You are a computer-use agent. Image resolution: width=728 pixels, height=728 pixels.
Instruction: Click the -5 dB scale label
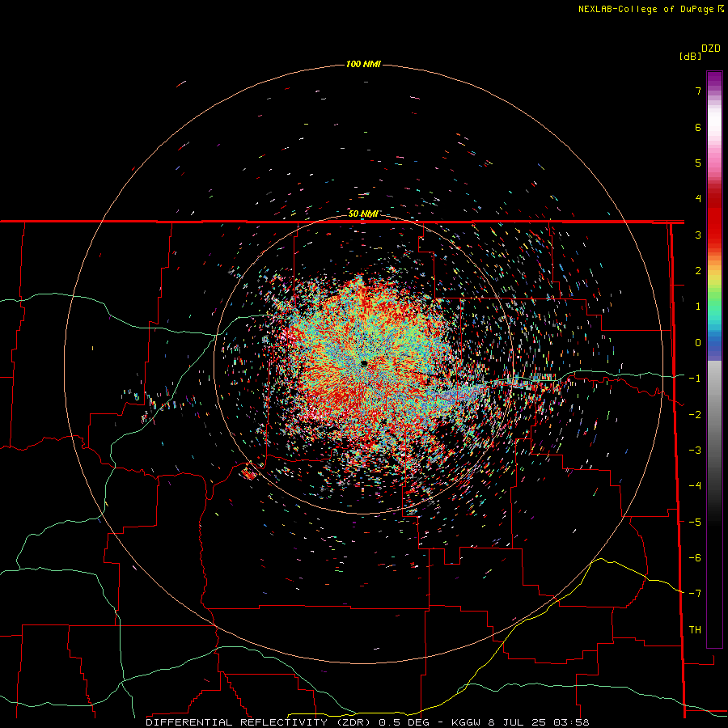coord(695,523)
